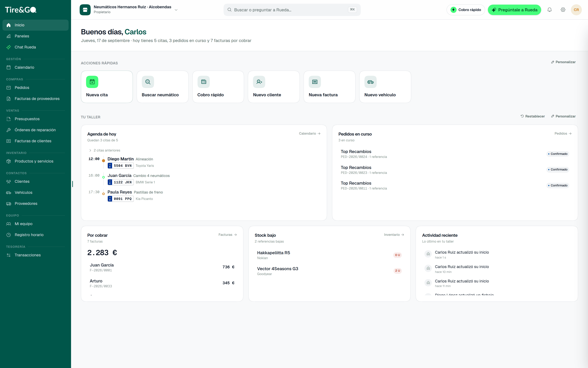Viewport: 588px width, 368px height.
Task: Click the Nueva cita calendar icon
Action: point(92,82)
